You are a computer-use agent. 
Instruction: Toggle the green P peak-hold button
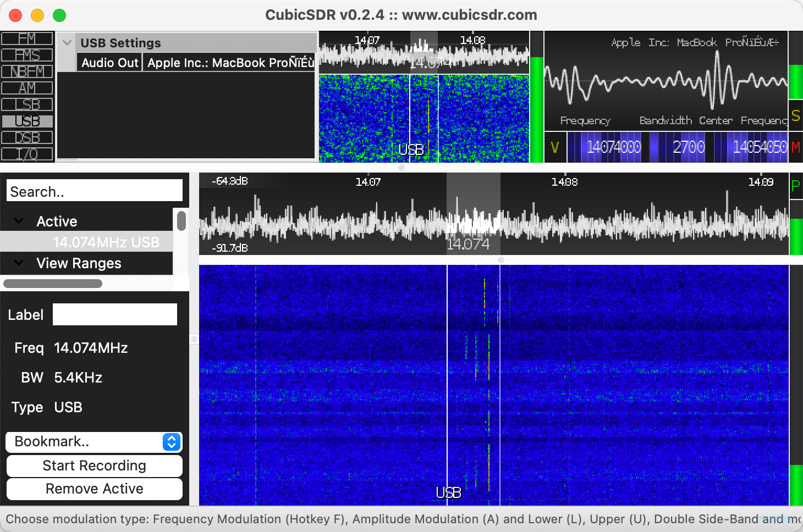[795, 186]
